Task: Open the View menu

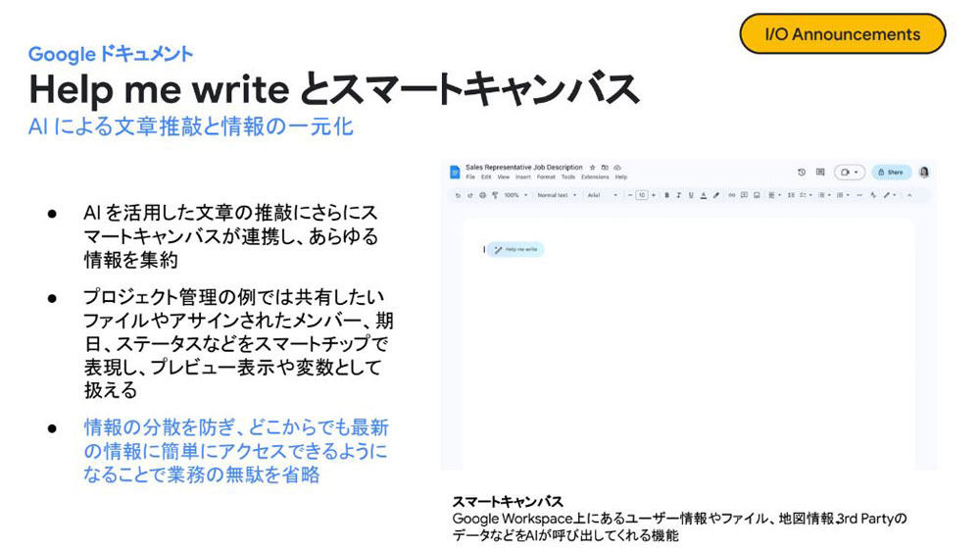Action: pos(503,176)
